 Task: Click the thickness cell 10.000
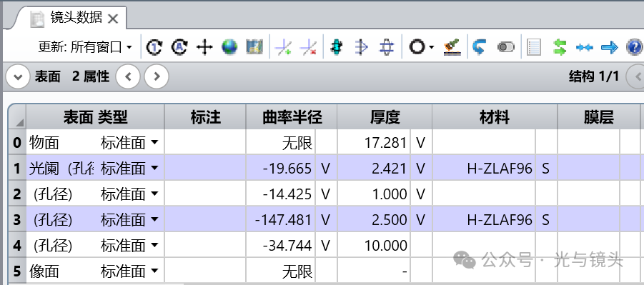[x=374, y=246]
